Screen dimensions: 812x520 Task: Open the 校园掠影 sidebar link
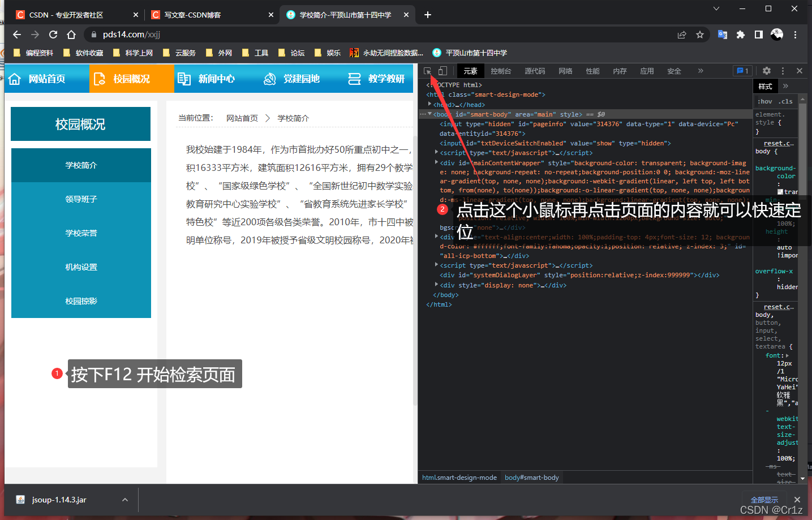81,301
